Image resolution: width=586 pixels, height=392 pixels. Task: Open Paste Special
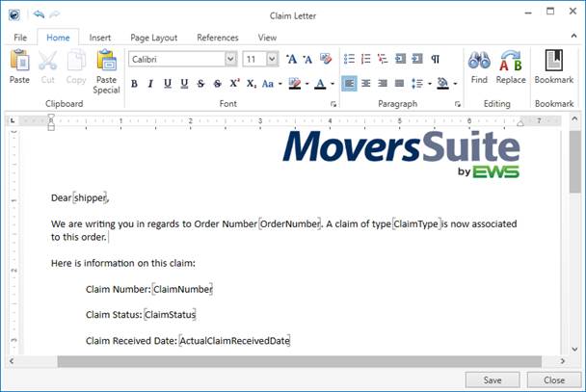pyautogui.click(x=106, y=70)
